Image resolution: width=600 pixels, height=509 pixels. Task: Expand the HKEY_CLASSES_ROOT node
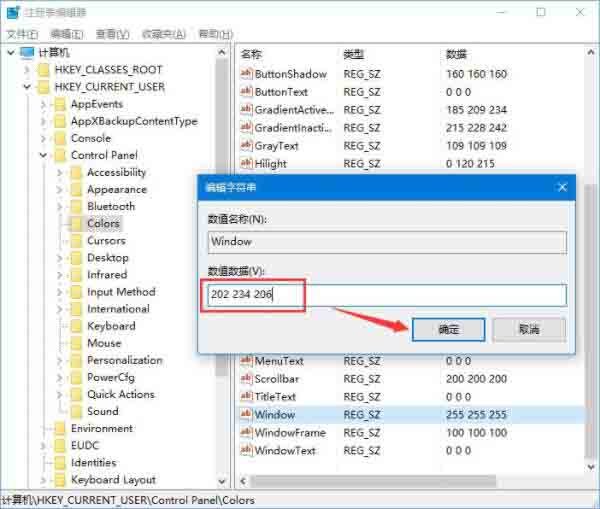click(27, 70)
